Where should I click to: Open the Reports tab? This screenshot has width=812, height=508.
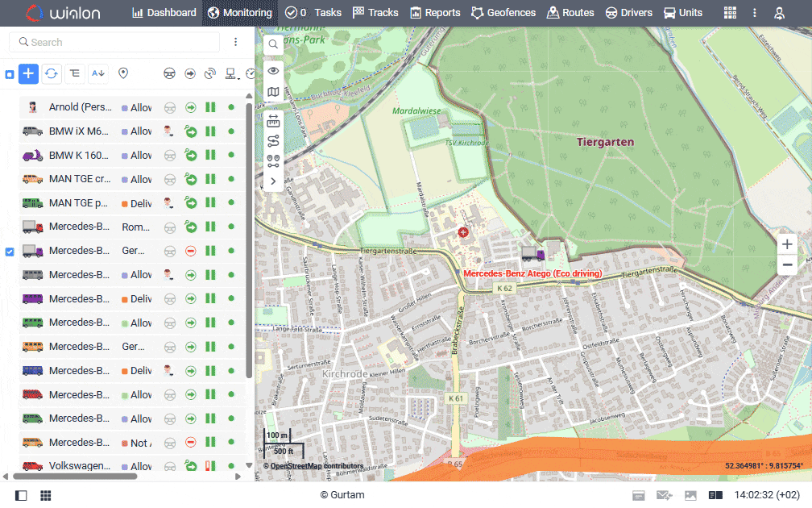(x=435, y=13)
